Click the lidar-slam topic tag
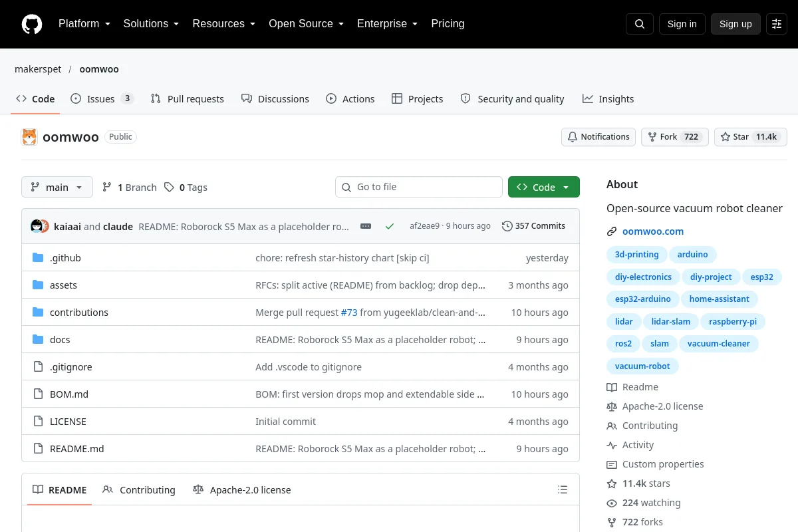 point(671,322)
